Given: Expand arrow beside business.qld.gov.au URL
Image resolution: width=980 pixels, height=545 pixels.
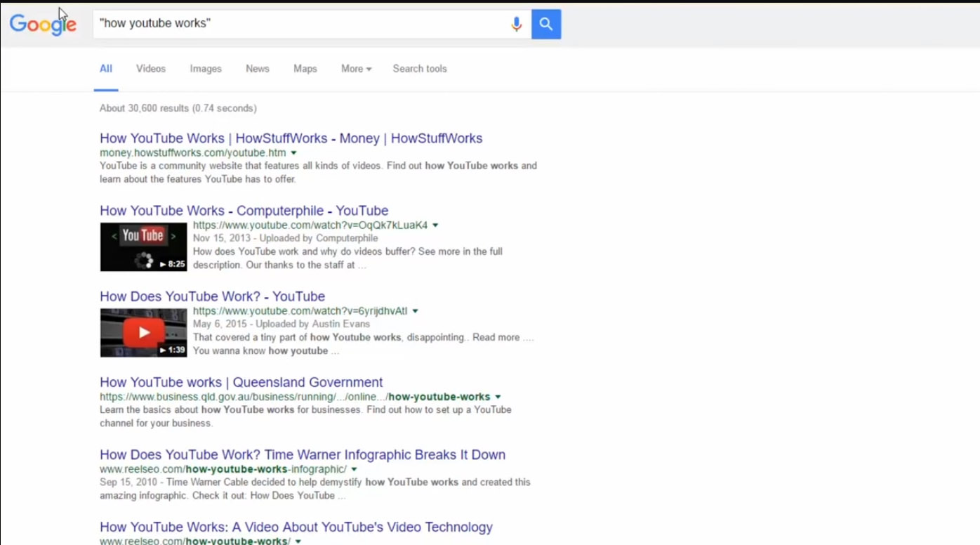Looking at the screenshot, I should point(498,397).
